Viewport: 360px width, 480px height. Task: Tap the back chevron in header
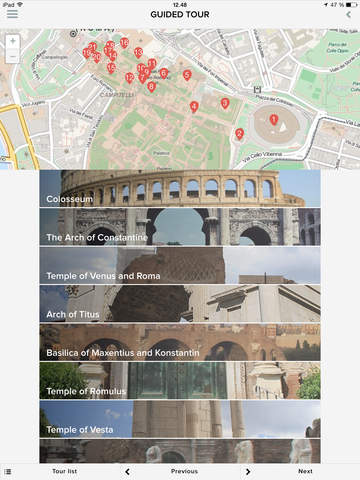(x=348, y=14)
